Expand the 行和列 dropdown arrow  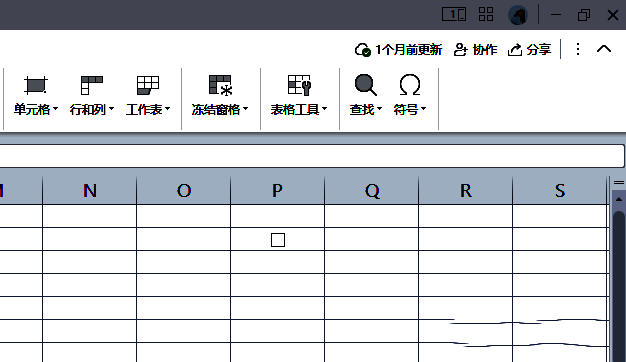coord(111,109)
